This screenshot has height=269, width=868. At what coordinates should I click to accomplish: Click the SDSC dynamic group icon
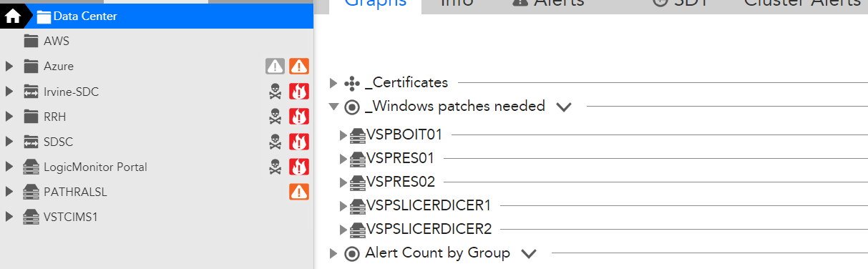[30, 142]
